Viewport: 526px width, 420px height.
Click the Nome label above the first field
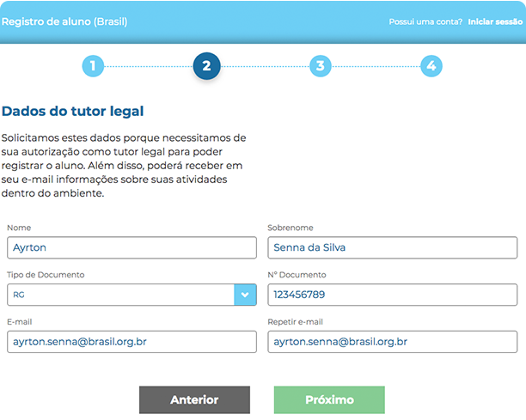pos(18,228)
